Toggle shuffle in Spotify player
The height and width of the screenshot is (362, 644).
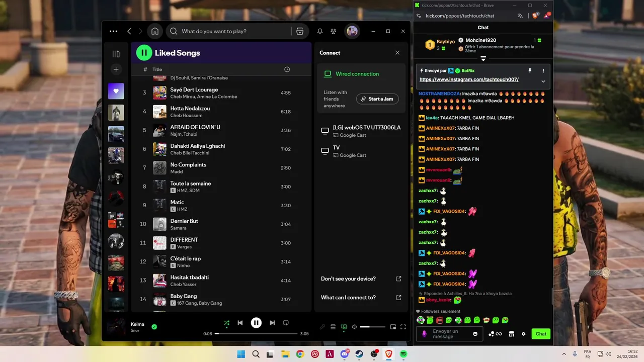point(226,323)
